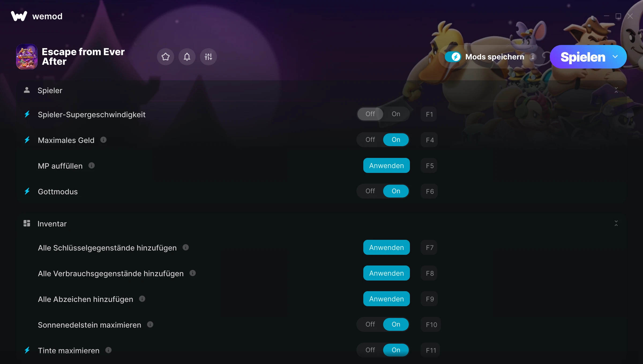This screenshot has width=643, height=364.
Task: Collapse the Spieler section
Action: click(x=616, y=90)
